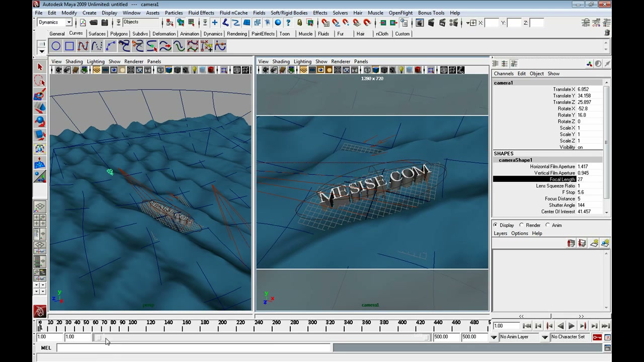This screenshot has height=362, width=644.
Task: Select the Move tool in toolbox
Action: tap(40, 108)
